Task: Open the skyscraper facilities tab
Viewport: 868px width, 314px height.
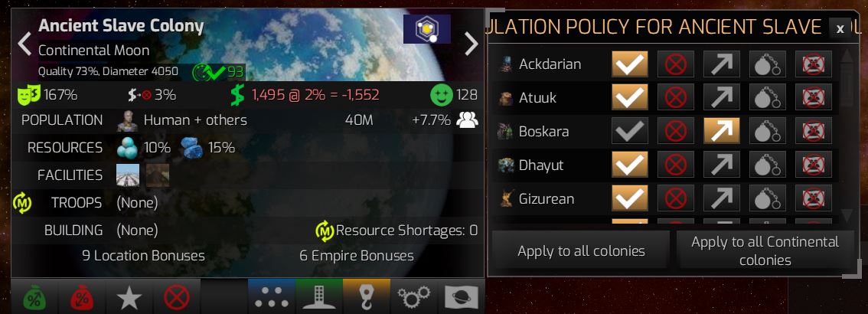Action: 319,297
